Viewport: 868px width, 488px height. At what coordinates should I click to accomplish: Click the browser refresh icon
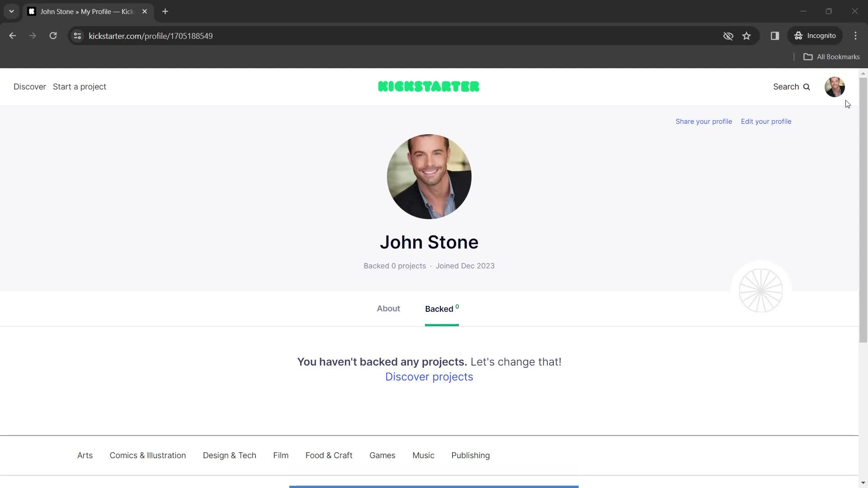point(53,36)
